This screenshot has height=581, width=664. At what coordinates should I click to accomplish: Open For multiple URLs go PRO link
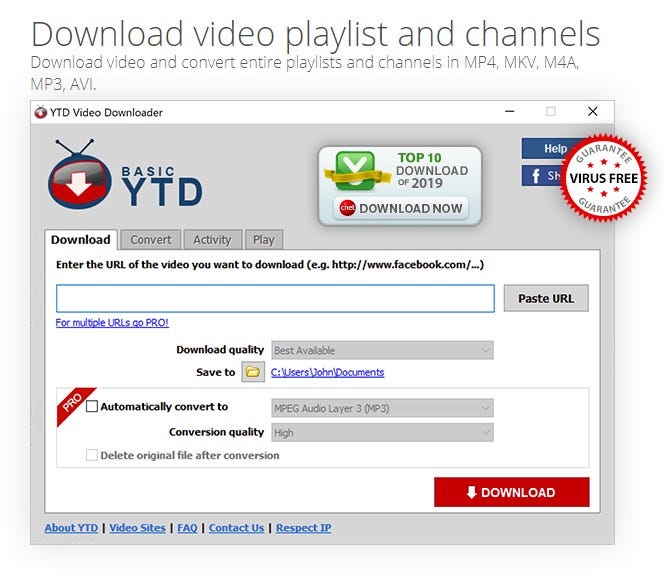(112, 323)
